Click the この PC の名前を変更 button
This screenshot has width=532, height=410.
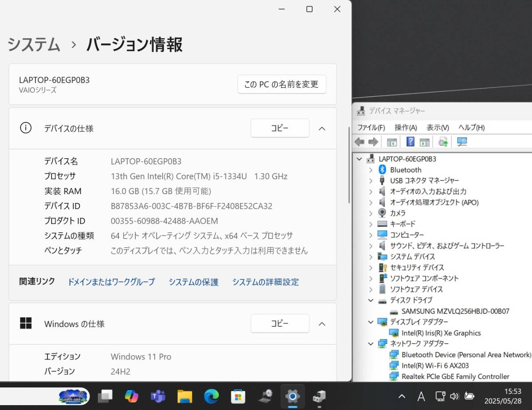[282, 84]
